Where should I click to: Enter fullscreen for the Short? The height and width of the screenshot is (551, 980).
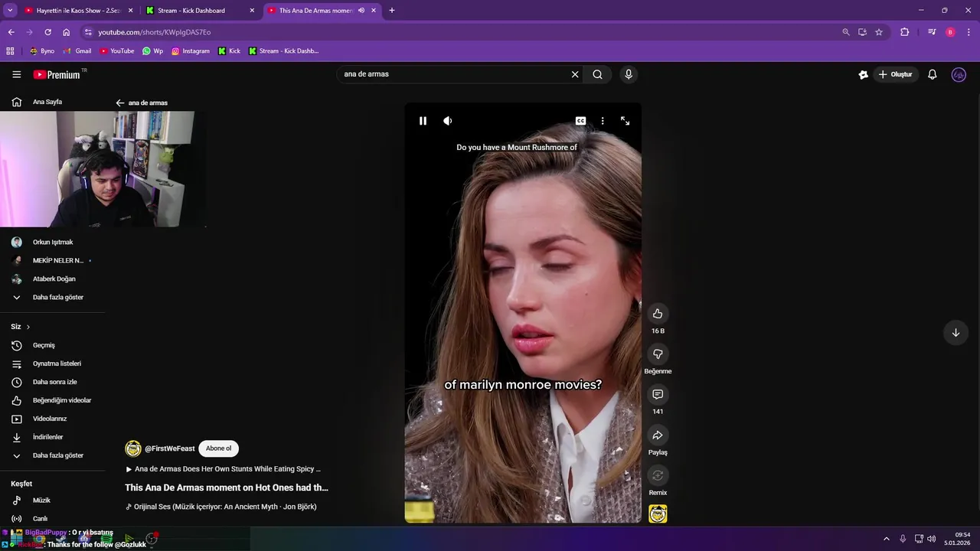(x=625, y=121)
